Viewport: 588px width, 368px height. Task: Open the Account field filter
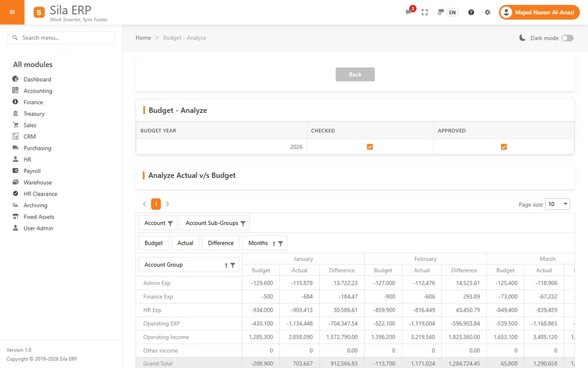pos(170,223)
